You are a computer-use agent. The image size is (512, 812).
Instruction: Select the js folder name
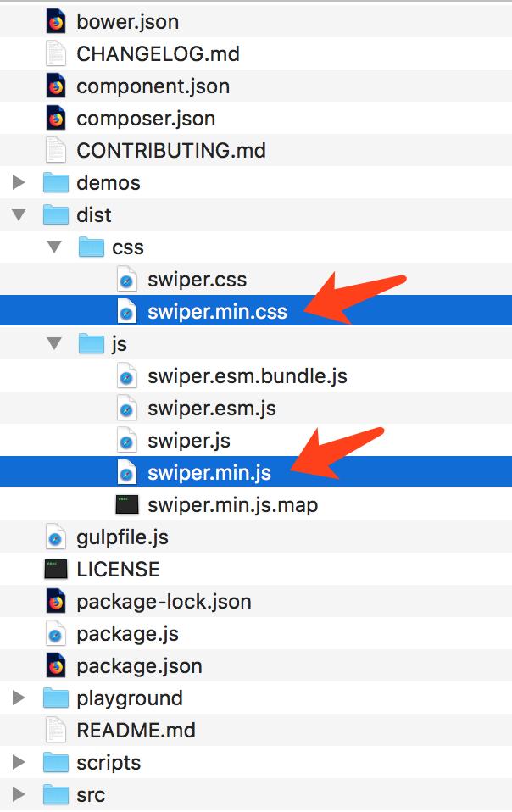point(119,344)
